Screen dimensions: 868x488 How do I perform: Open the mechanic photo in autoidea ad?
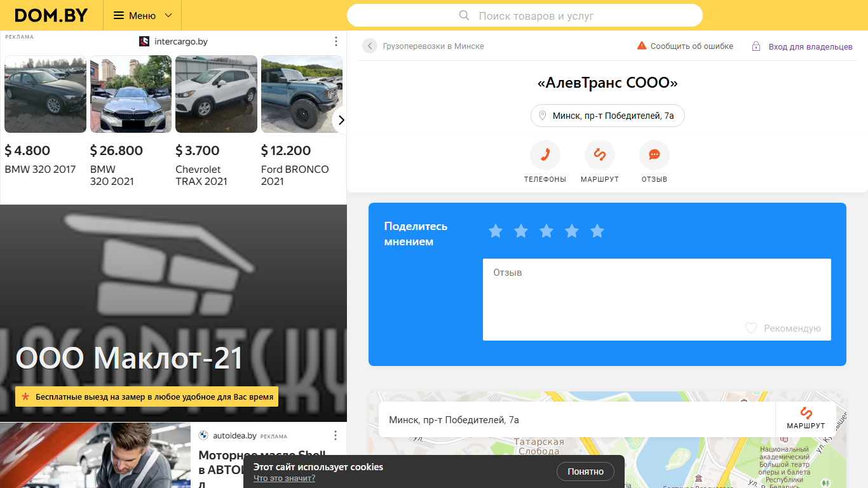tap(95, 456)
